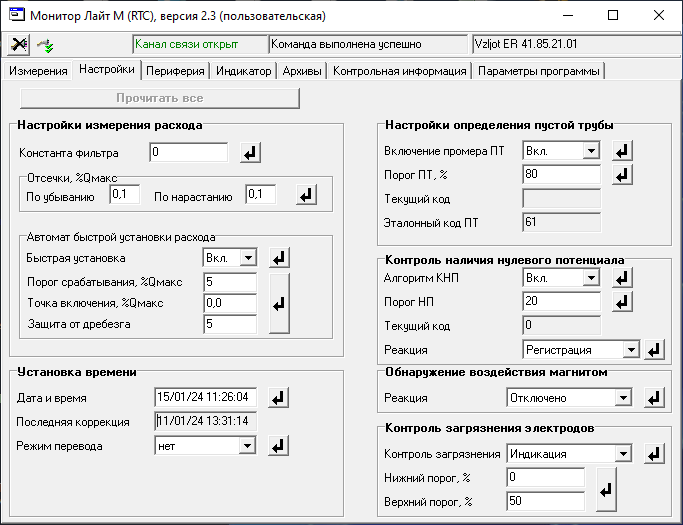Apply Порог НП with enter arrow
The width and height of the screenshot is (683, 525).
(622, 301)
